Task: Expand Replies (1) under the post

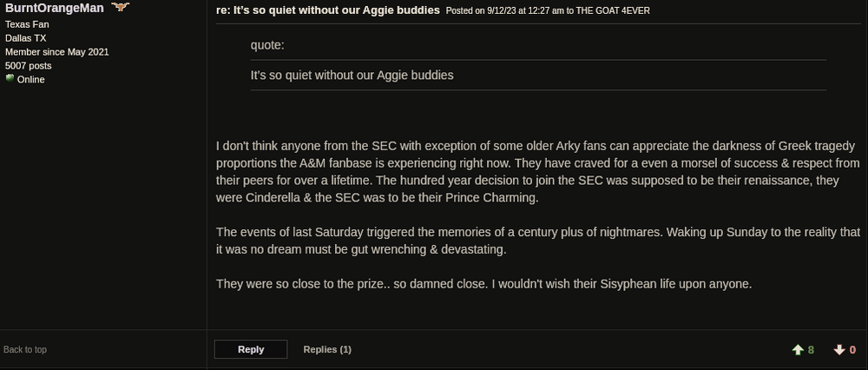Action: [327, 349]
